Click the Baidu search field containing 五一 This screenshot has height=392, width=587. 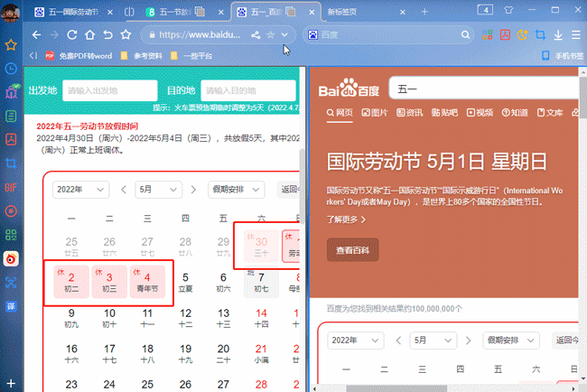tap(484, 89)
